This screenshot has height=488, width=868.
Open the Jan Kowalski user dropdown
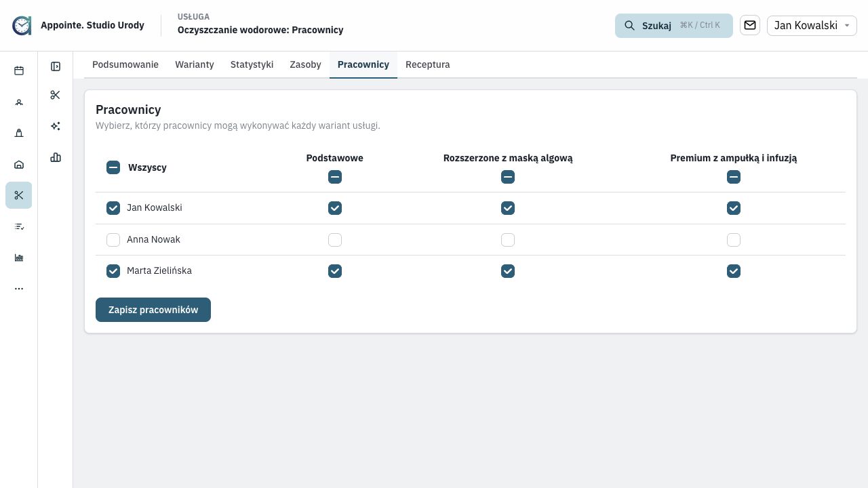[x=812, y=25]
